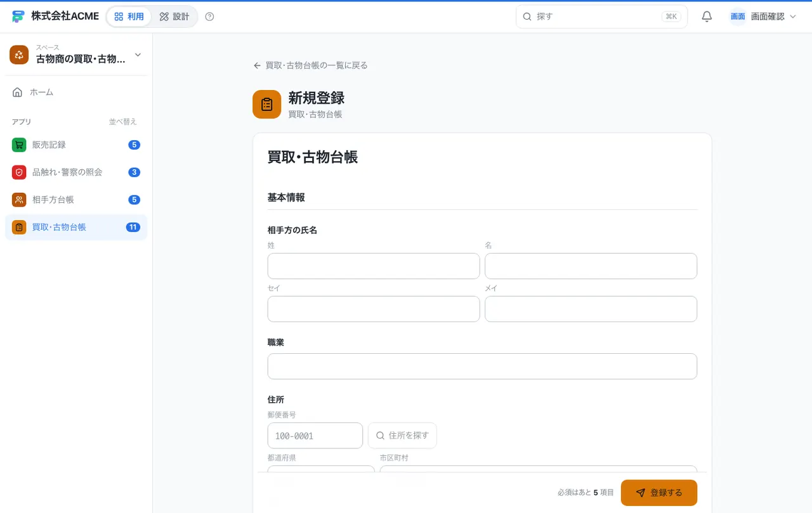The width and height of the screenshot is (812, 513).
Task: Click the 11 badge on 買取･古物台帳
Action: pos(133,227)
